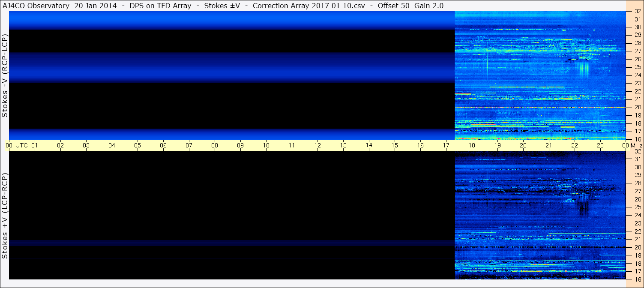Click the 32 MHz label of the upper panel

[x=637, y=11]
